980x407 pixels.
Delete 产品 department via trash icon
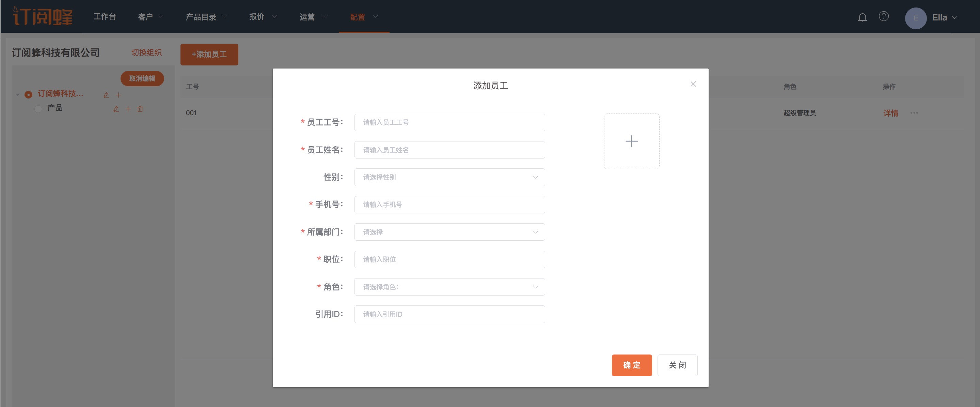[x=140, y=109]
